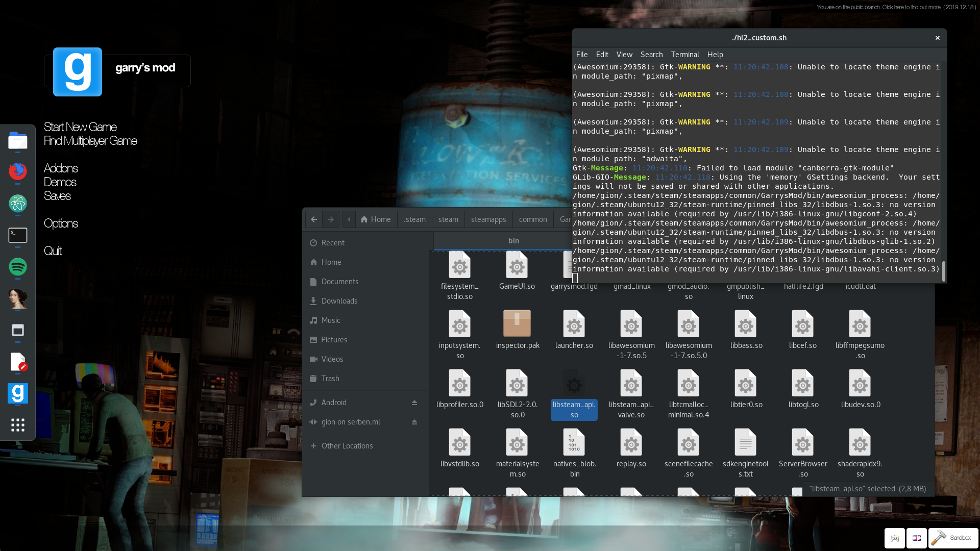Eject the Android device
Viewport: 980px width, 551px height.
[414, 403]
